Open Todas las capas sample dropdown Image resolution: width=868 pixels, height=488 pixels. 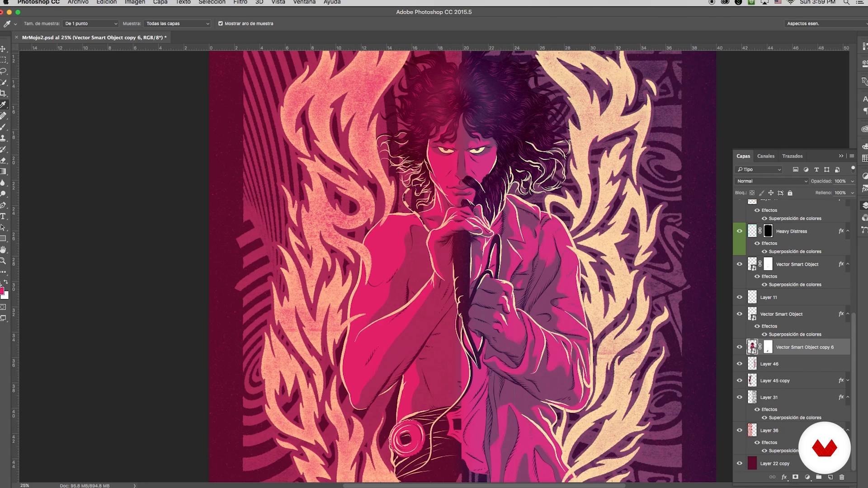[x=177, y=23]
